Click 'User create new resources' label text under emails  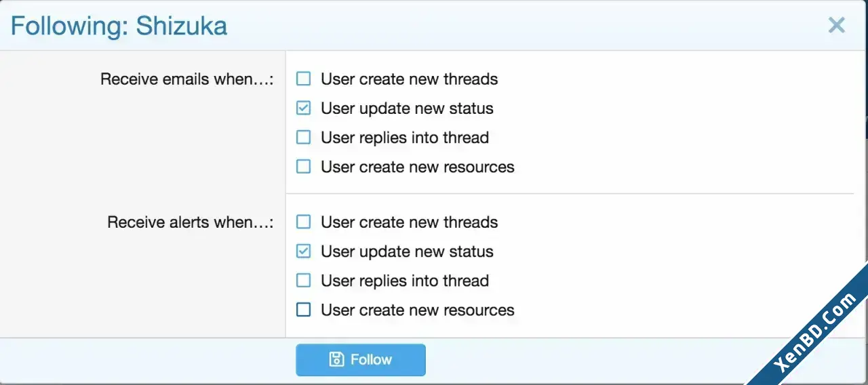click(x=418, y=167)
